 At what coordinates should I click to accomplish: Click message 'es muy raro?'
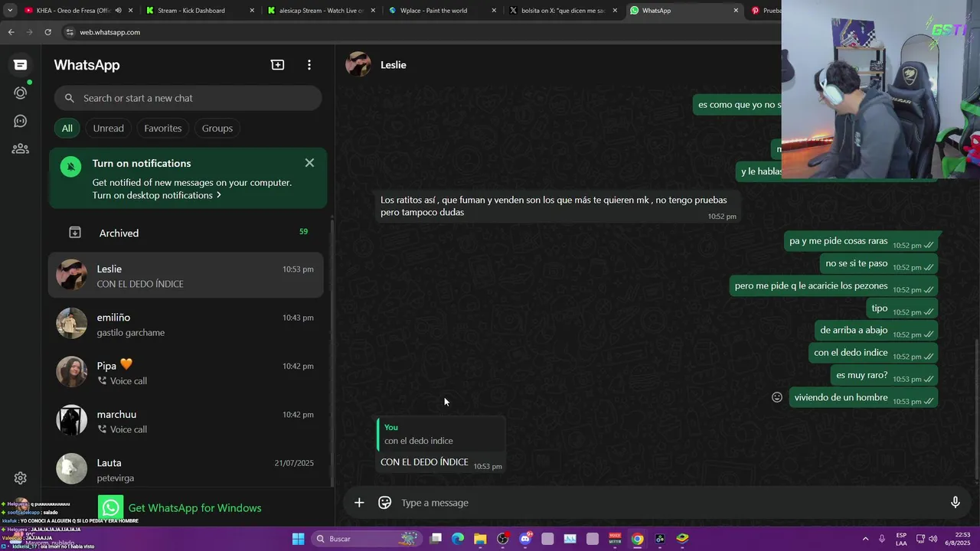886,376
